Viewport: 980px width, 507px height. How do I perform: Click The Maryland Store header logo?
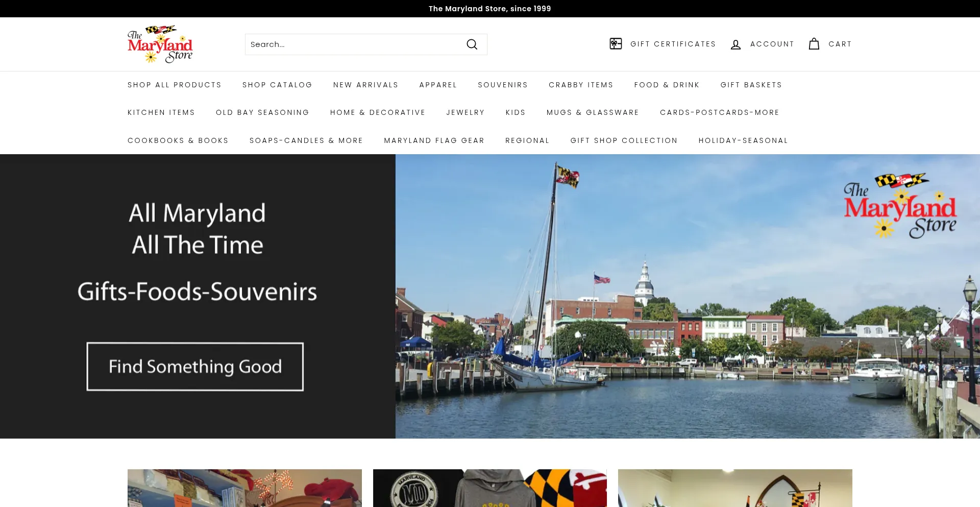point(160,44)
